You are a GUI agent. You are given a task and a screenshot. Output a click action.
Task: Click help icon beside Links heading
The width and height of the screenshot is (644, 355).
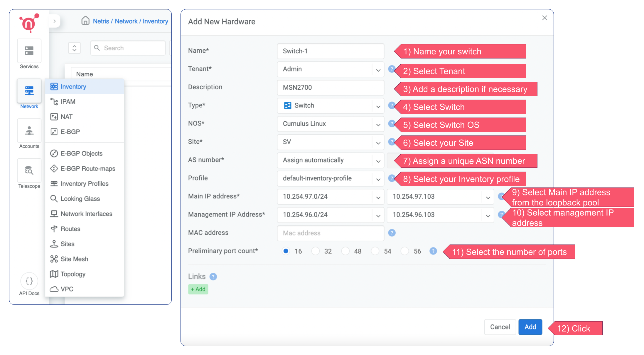(213, 277)
